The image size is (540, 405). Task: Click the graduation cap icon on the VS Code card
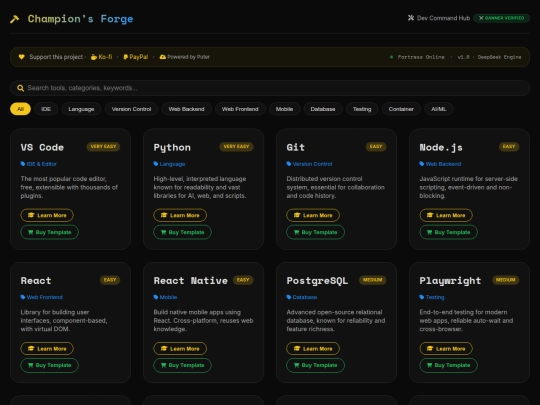point(31,215)
